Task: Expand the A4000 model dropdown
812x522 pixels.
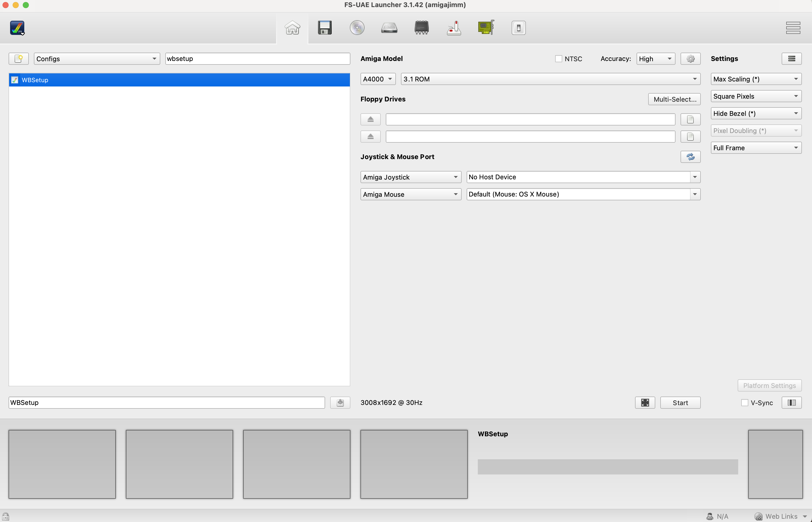Action: tap(378, 79)
